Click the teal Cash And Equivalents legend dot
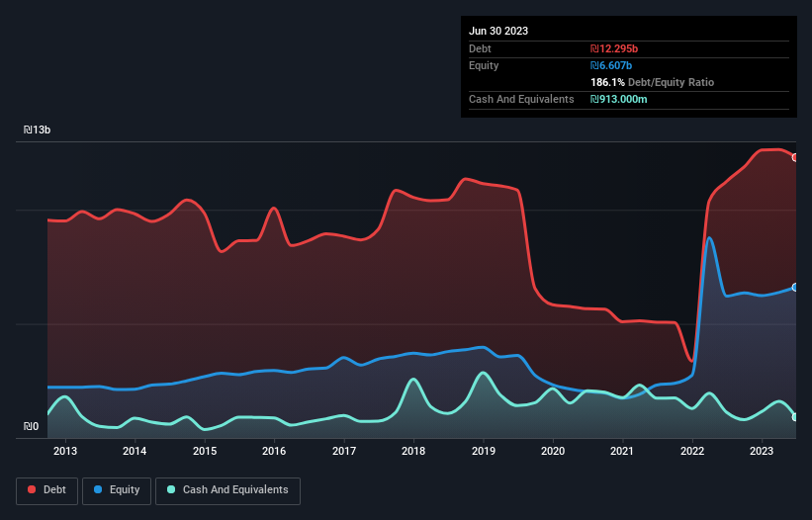This screenshot has height=520, width=812. [x=171, y=489]
